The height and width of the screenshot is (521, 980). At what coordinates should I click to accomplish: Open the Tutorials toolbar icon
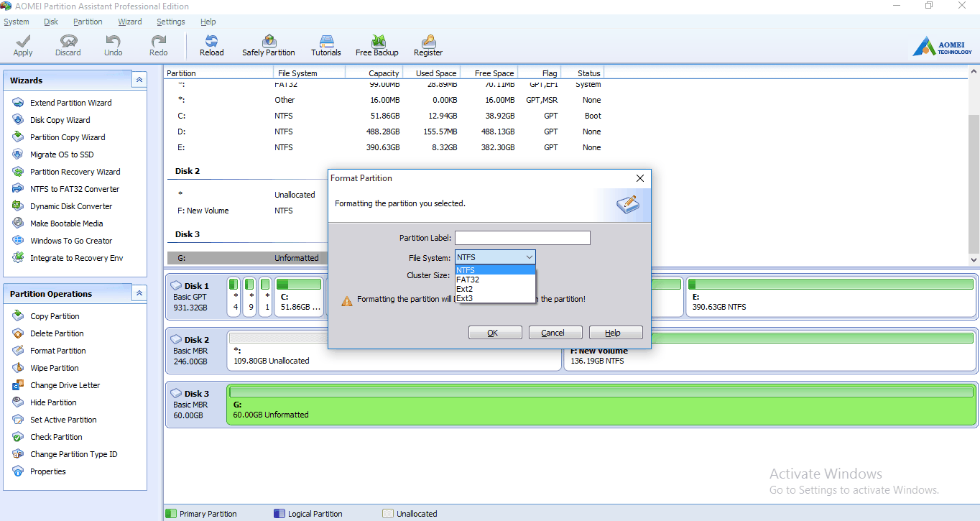pos(326,45)
